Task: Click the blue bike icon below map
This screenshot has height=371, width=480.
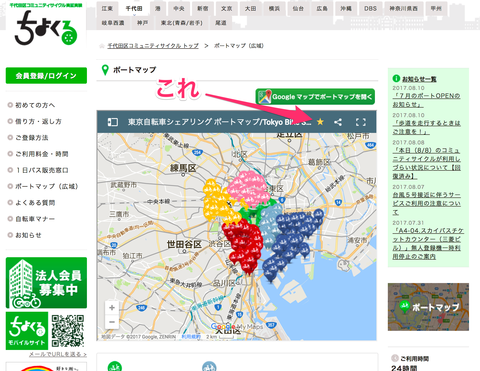Action: click(209, 366)
